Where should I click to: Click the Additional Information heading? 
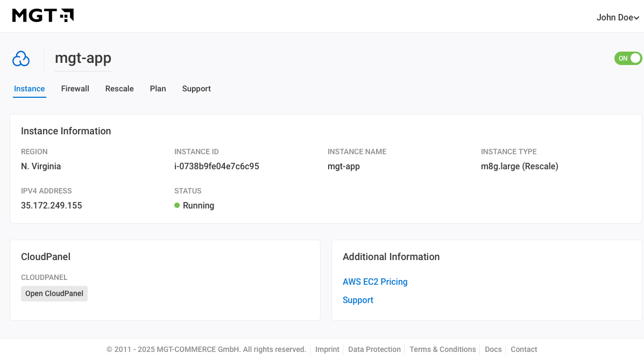pyautogui.click(x=391, y=257)
